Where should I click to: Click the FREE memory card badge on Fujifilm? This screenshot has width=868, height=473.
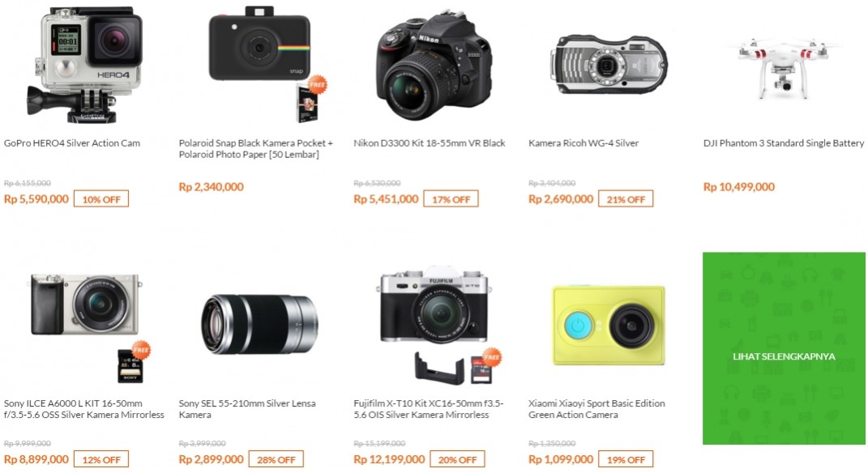pos(492,357)
